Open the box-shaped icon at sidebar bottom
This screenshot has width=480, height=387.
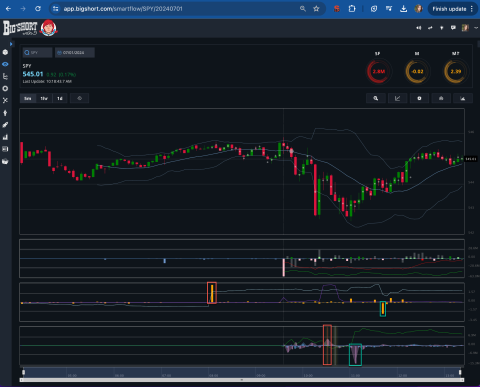tap(5, 161)
